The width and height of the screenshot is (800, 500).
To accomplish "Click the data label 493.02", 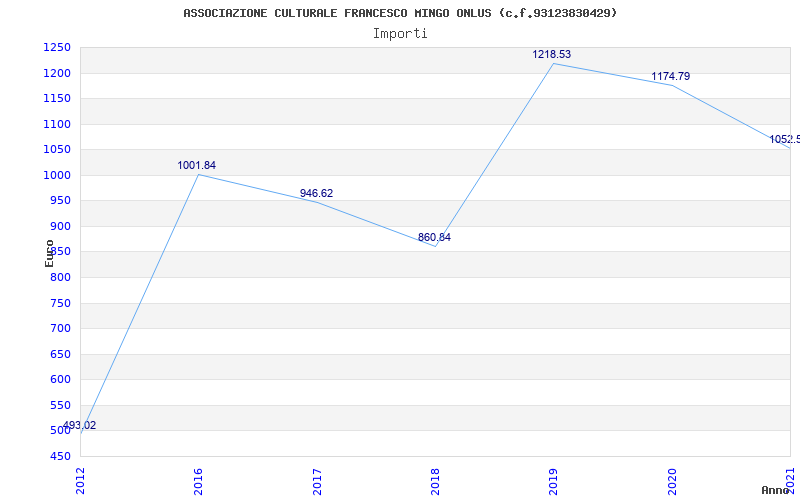I will (79, 426).
